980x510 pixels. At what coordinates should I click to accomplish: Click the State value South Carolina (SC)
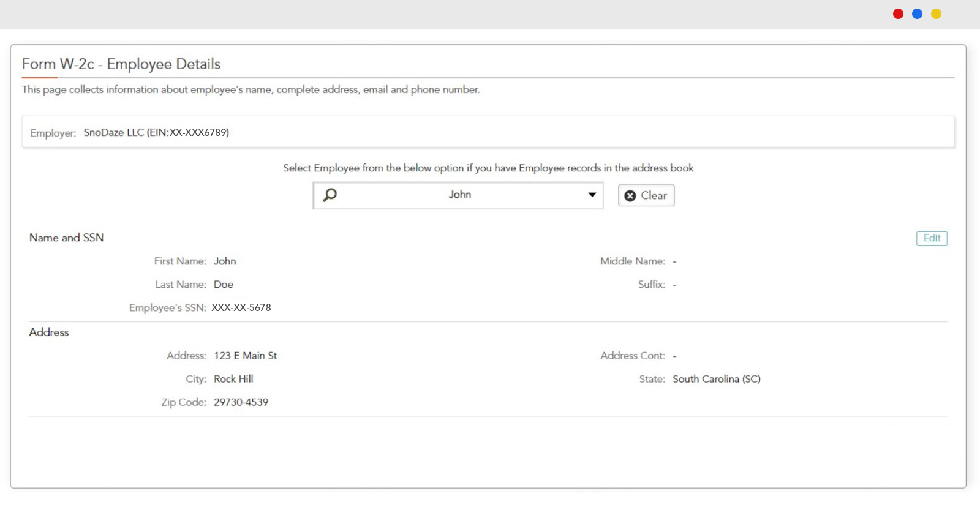pos(716,379)
